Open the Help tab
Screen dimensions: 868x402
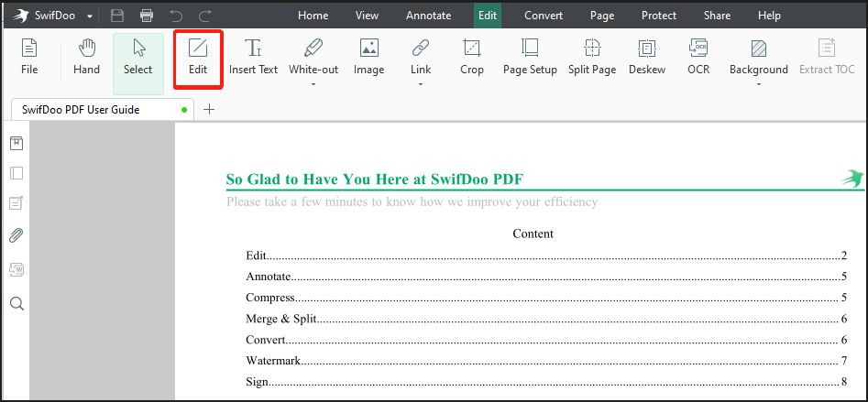[x=769, y=16]
